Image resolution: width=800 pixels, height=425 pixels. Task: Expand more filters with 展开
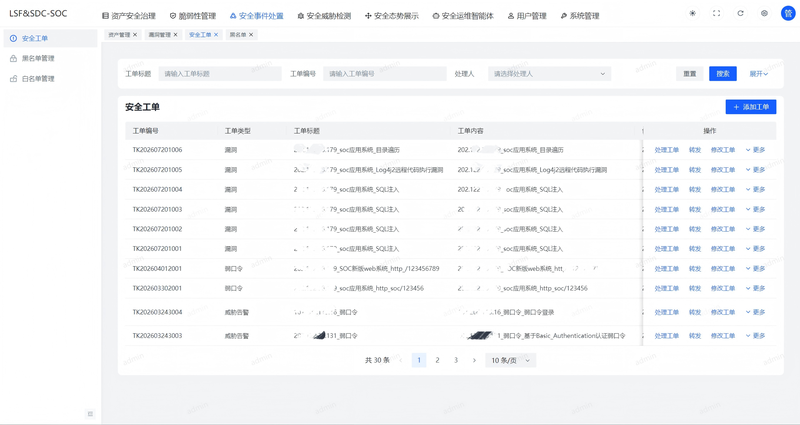coord(759,73)
